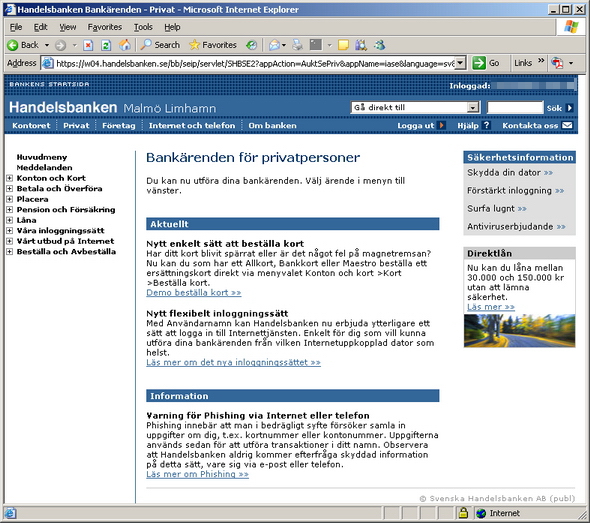Expand the Betala och Överföra node
Screen dimensions: 590x523
[x=9, y=189]
